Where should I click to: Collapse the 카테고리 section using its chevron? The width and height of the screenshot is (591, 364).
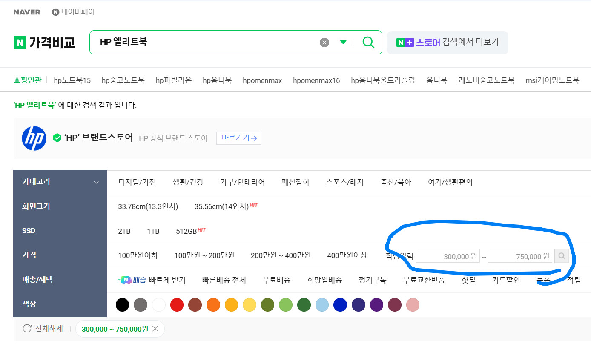97,182
